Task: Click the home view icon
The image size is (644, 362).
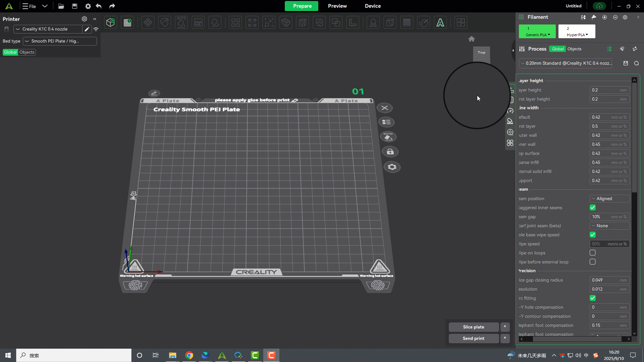Action: pos(472,39)
